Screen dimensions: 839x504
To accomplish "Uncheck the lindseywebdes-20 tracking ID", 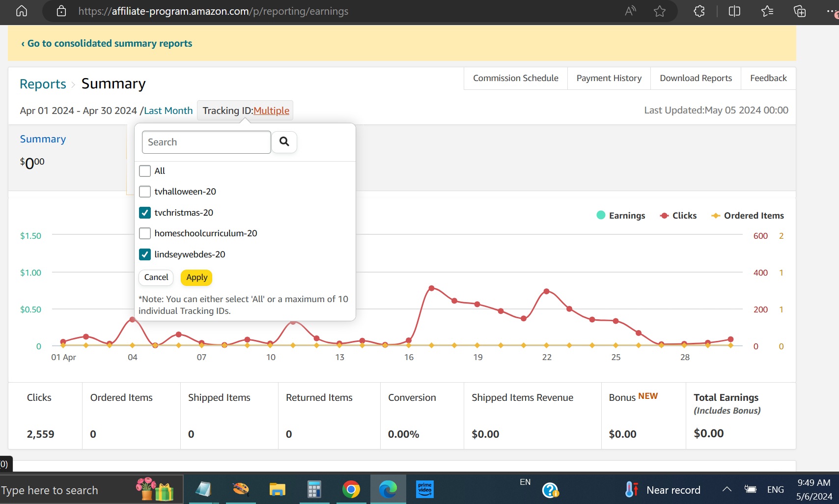I will (145, 254).
